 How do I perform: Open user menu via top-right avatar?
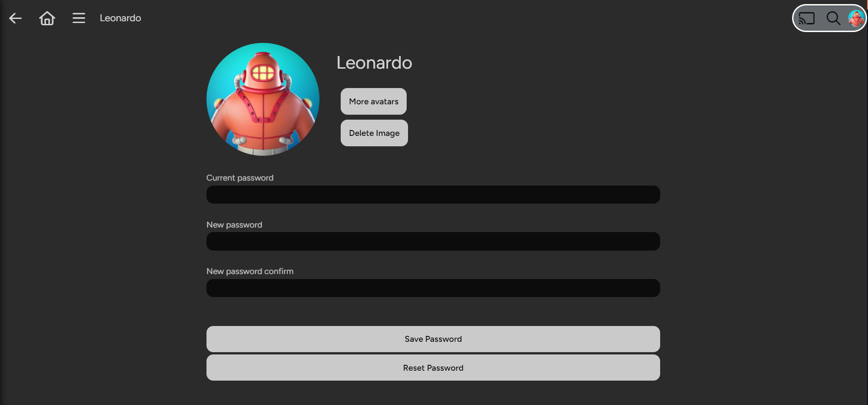click(856, 19)
